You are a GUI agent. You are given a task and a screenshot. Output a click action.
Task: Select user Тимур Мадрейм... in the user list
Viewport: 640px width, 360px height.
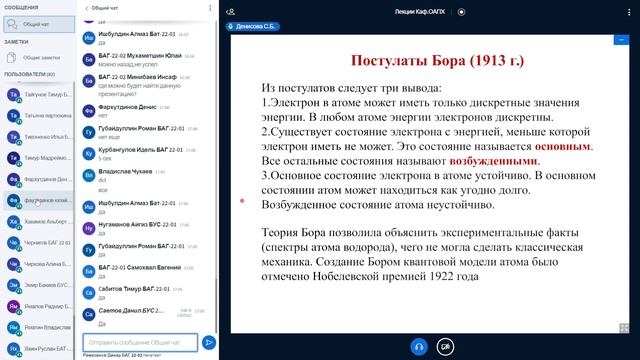click(39, 158)
